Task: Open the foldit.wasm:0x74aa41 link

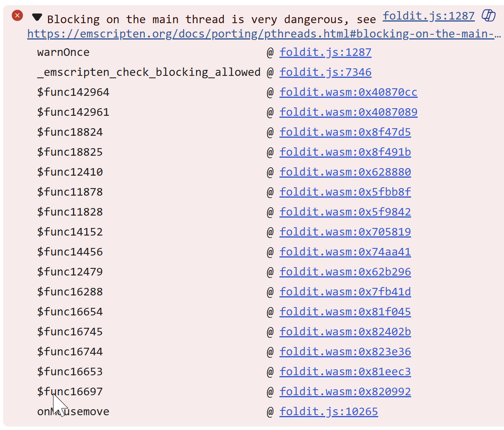Action: tap(345, 252)
